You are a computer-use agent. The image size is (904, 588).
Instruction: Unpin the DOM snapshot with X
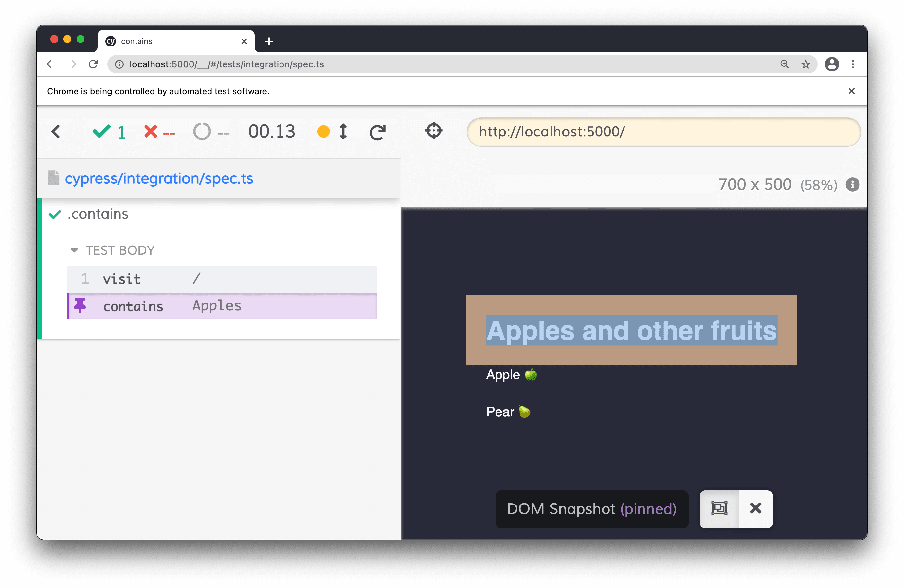pyautogui.click(x=755, y=508)
